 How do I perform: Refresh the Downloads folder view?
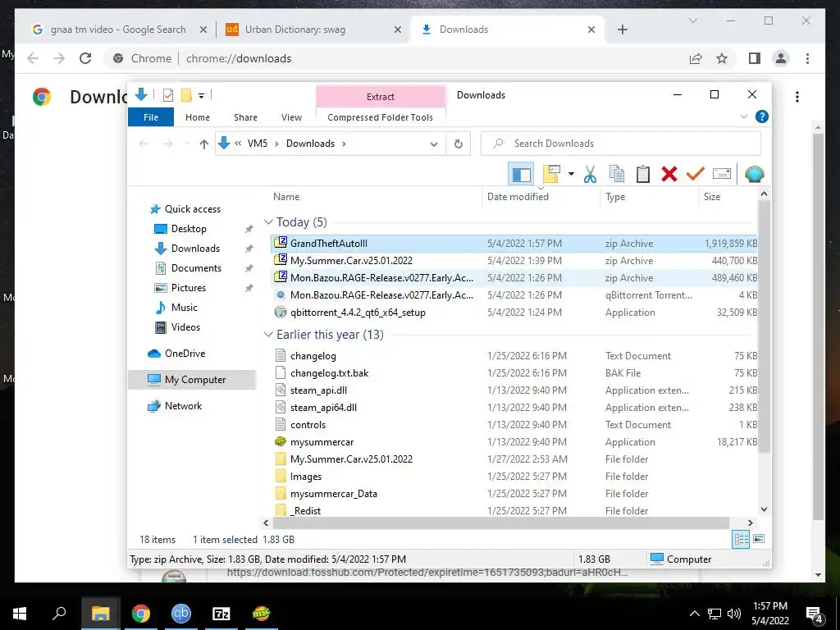pos(458,144)
